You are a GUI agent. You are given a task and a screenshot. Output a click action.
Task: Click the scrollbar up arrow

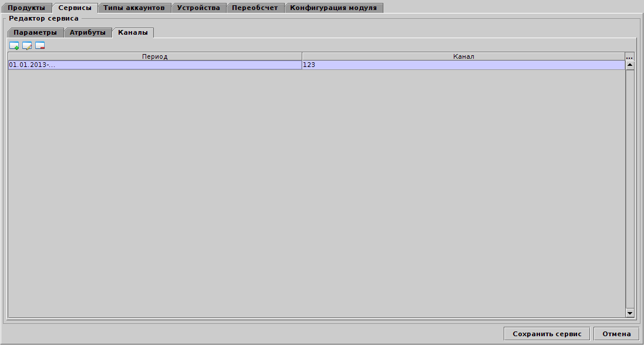coord(628,65)
